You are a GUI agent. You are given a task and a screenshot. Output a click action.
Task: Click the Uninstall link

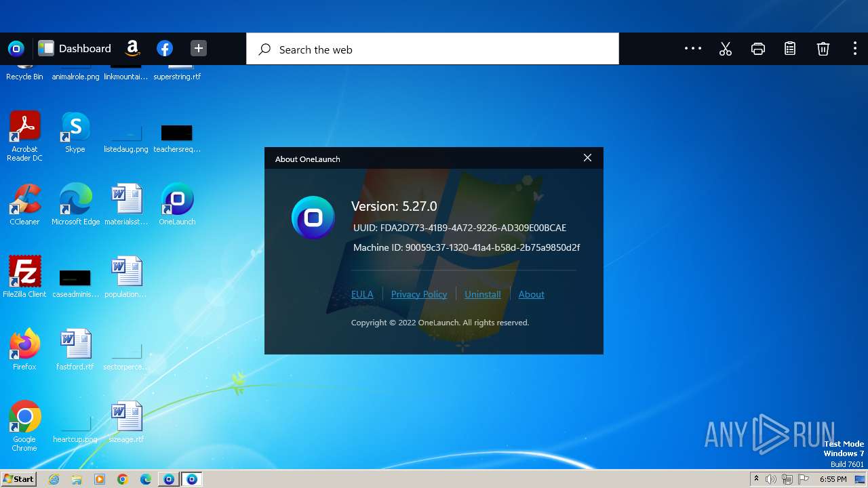[483, 294]
